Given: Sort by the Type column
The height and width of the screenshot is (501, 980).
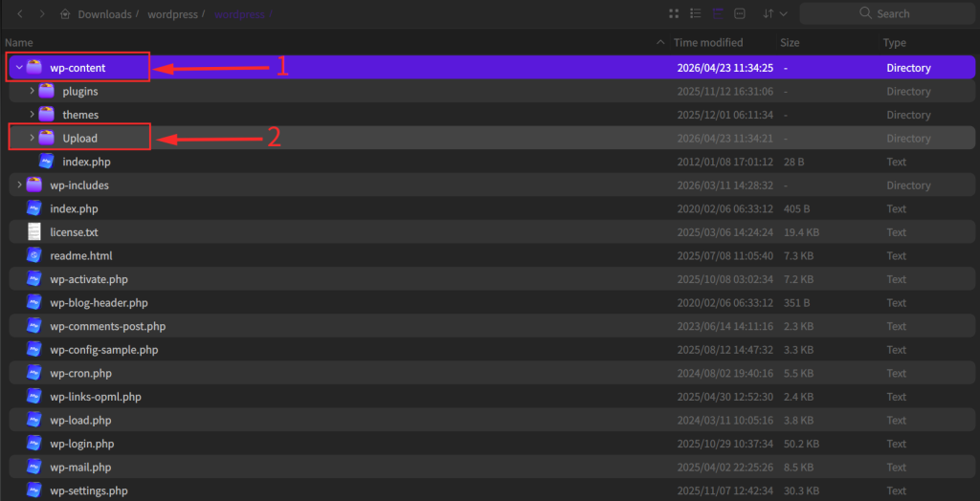Looking at the screenshot, I should pos(895,42).
